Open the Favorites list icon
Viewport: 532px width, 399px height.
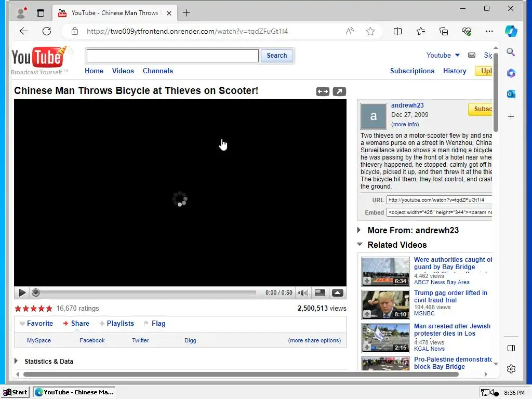(421, 31)
